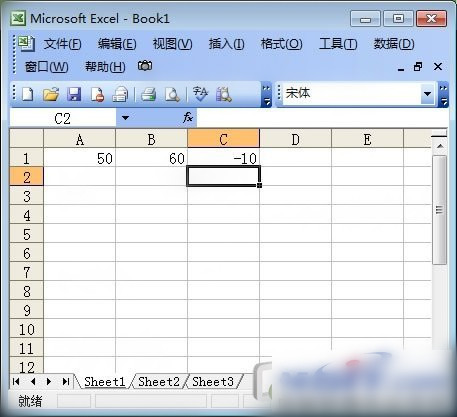Click the Select All corner button
This screenshot has height=417, width=457.
[27, 139]
